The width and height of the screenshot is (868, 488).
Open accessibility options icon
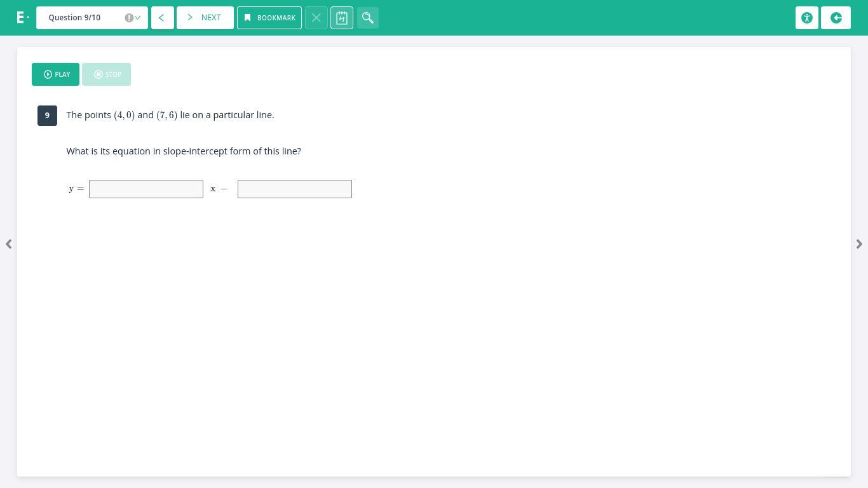click(807, 18)
